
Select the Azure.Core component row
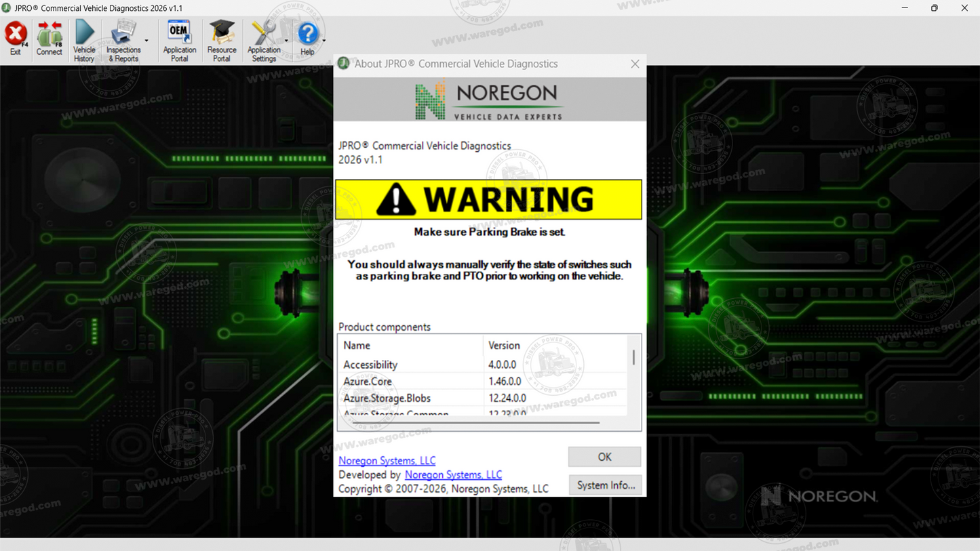(483, 381)
